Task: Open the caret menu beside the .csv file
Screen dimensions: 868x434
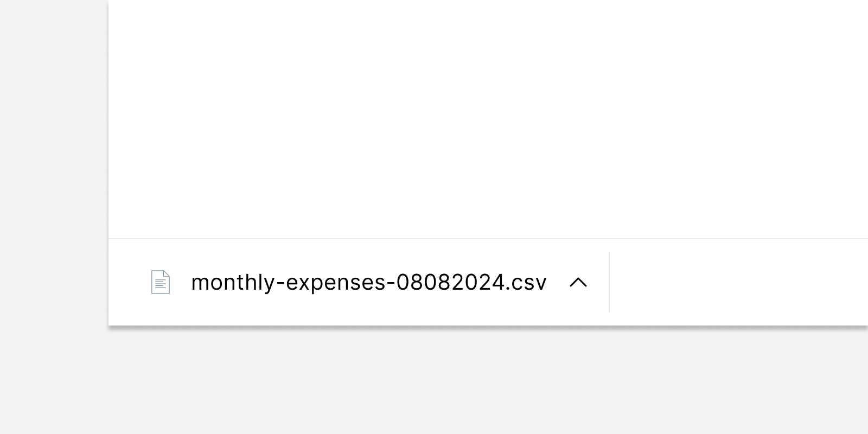Action: (578, 282)
